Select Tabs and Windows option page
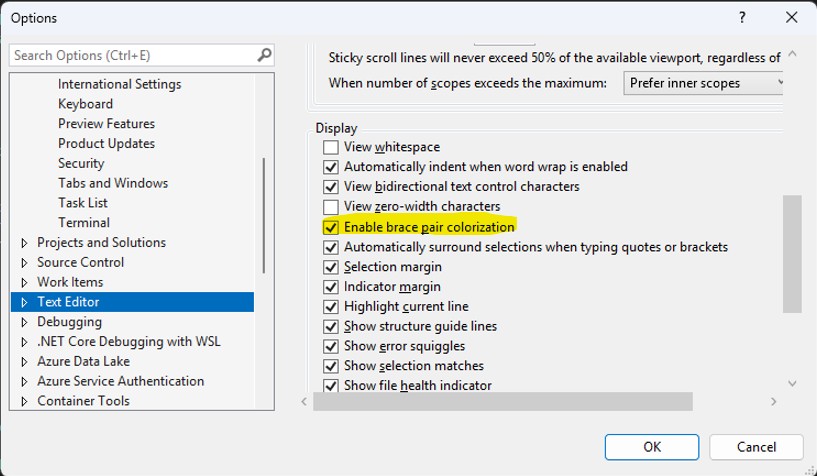817x476 pixels. [x=112, y=183]
